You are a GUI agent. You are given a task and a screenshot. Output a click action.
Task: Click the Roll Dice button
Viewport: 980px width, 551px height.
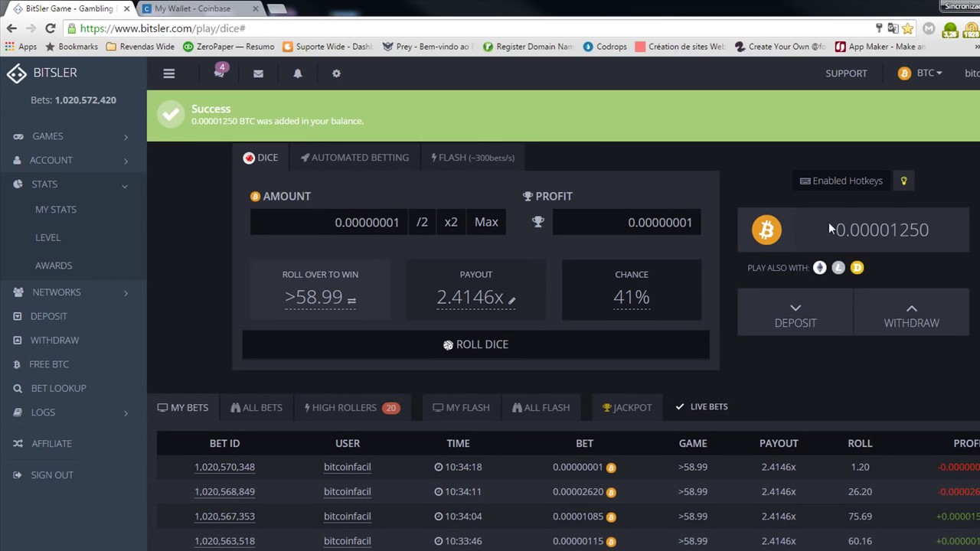(x=475, y=344)
